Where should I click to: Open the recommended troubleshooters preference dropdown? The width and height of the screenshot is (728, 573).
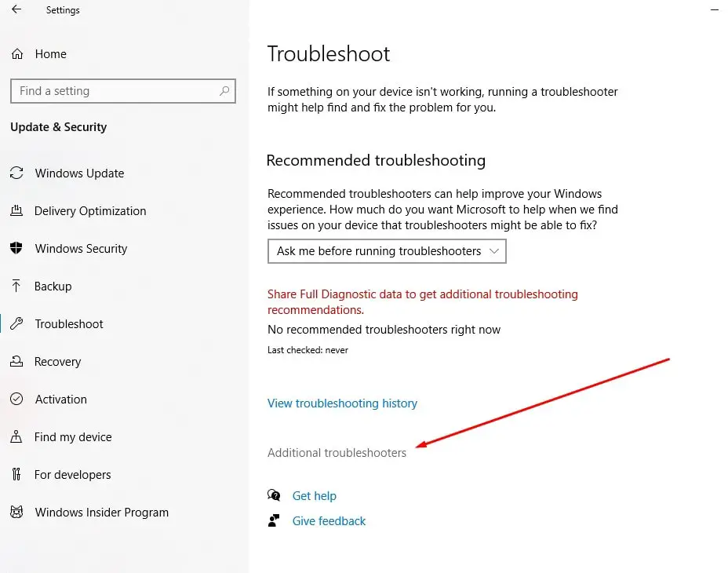387,251
